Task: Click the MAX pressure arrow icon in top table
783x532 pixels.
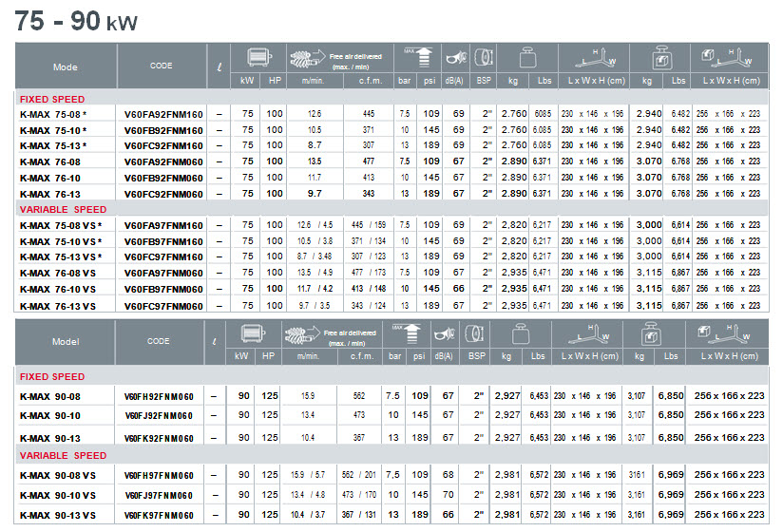Action: [418, 57]
